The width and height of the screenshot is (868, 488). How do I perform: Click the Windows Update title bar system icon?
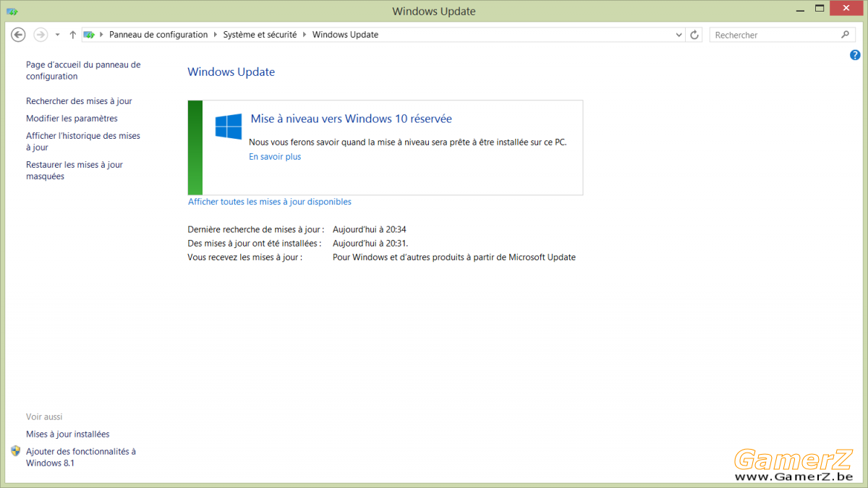click(x=12, y=11)
